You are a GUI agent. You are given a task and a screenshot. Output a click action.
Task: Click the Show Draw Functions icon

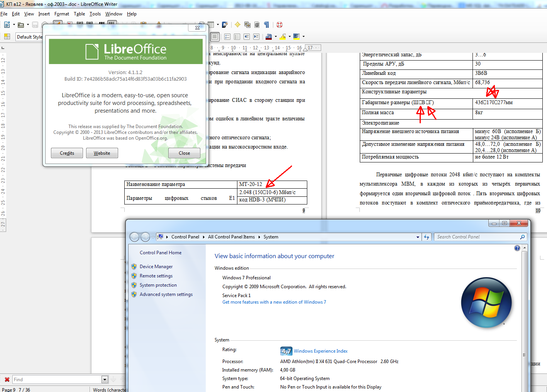225,25
